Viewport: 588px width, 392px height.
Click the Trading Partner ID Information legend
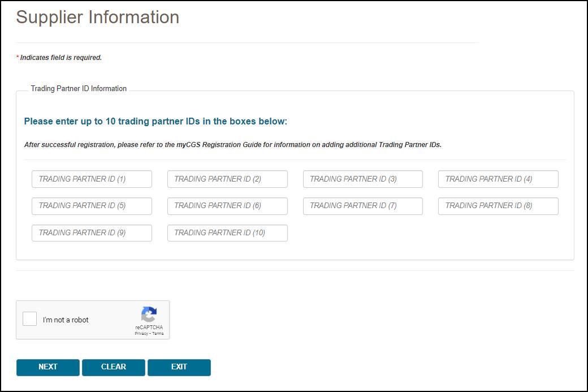79,89
